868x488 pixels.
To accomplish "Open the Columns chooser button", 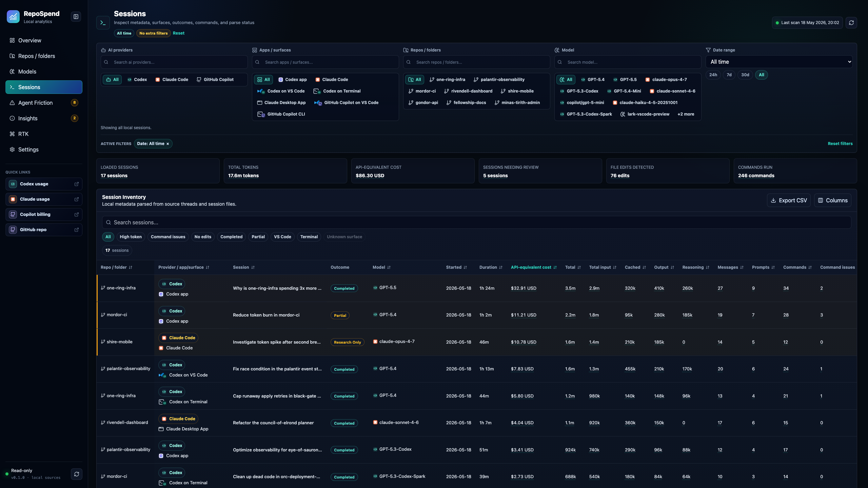I will pyautogui.click(x=833, y=201).
